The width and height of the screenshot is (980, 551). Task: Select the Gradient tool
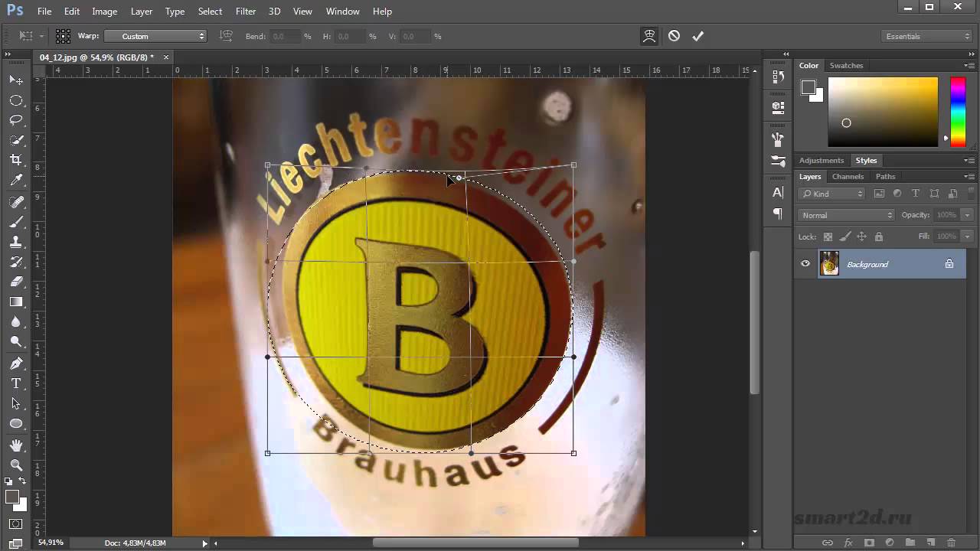pyautogui.click(x=16, y=302)
